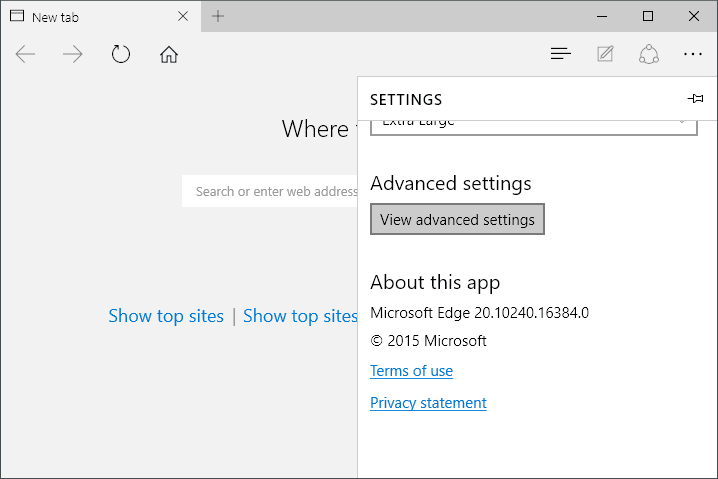718x479 pixels.
Task: Go back using the back arrow
Action: click(25, 54)
